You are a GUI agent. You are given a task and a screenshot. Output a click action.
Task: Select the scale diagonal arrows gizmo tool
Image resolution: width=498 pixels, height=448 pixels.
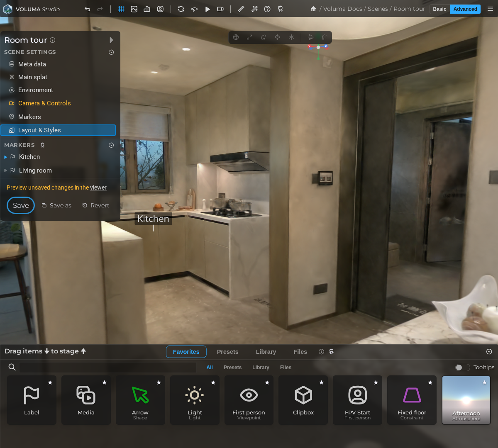(x=249, y=37)
